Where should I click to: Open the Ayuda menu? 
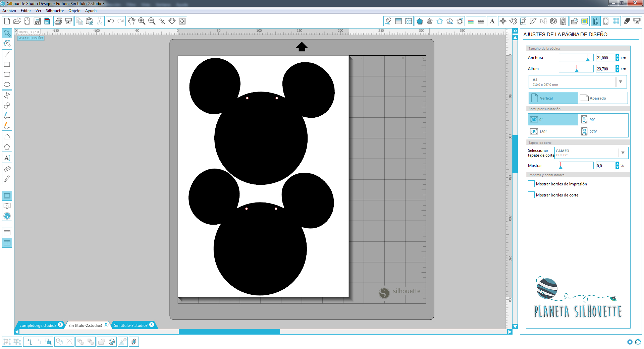click(91, 11)
